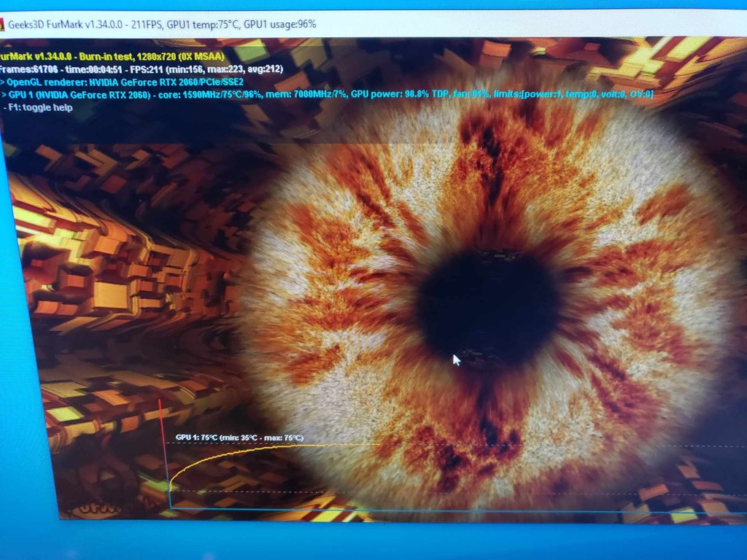Click the 'GPU 1: 75°C' graph label
747x560 pixels.
coord(197,437)
